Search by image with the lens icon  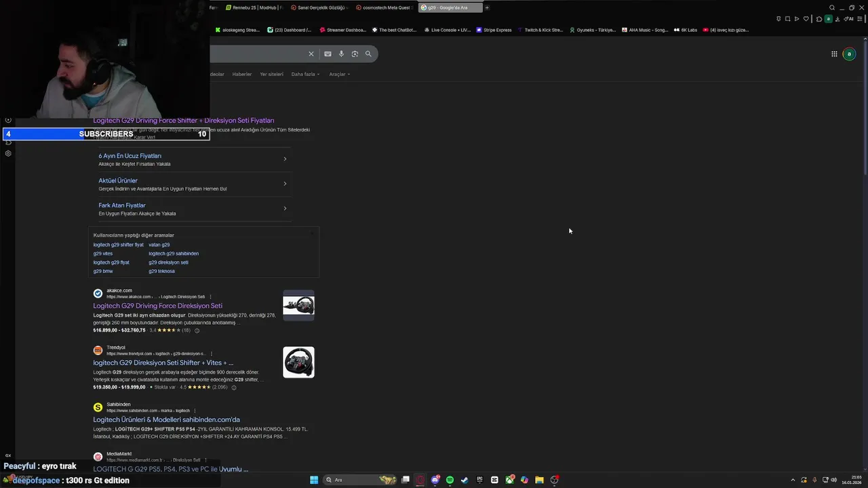point(355,54)
